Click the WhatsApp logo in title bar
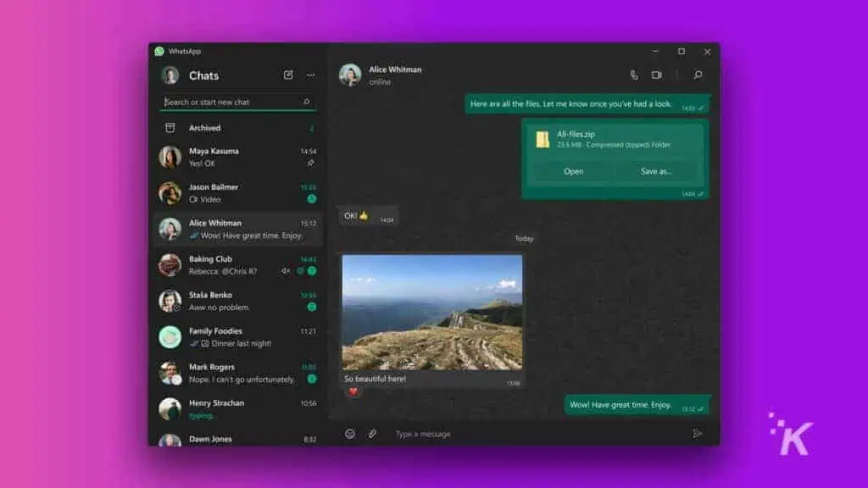This screenshot has height=488, width=868. click(x=159, y=51)
